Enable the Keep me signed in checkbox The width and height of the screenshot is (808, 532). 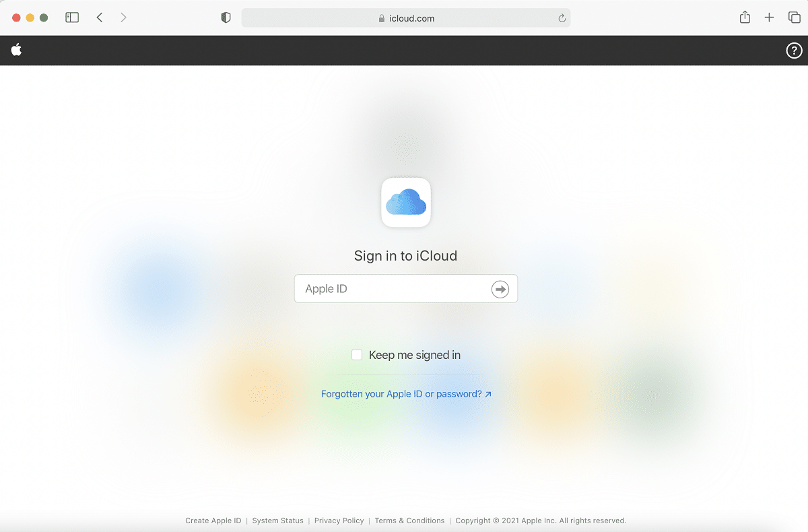click(356, 354)
